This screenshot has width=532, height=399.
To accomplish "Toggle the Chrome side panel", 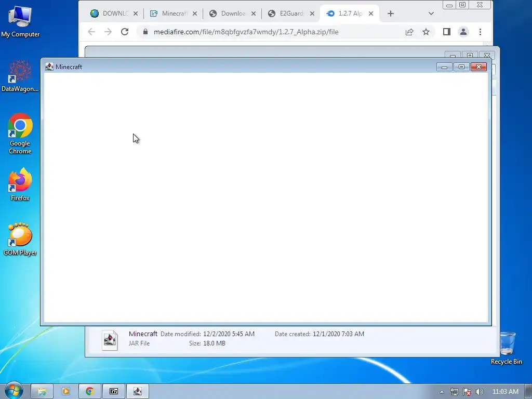I will pos(446,32).
